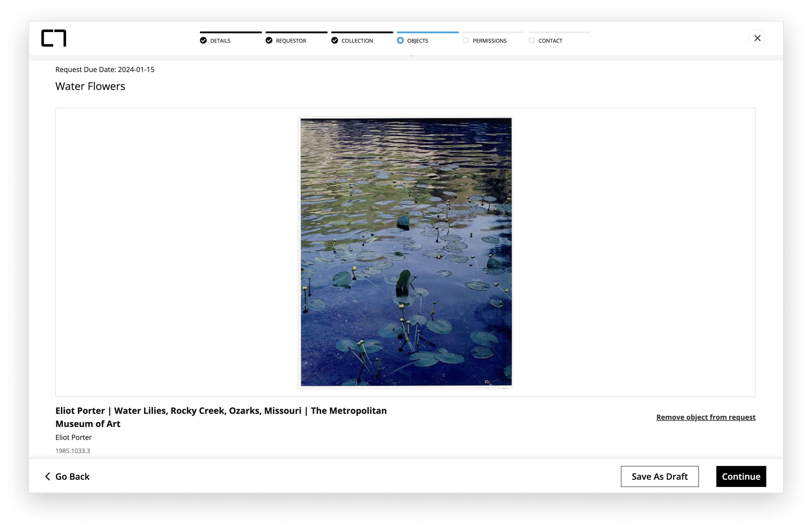The image size is (812, 529).
Task: Click the bracket-shaped logo in header
Action: pyautogui.click(x=54, y=38)
